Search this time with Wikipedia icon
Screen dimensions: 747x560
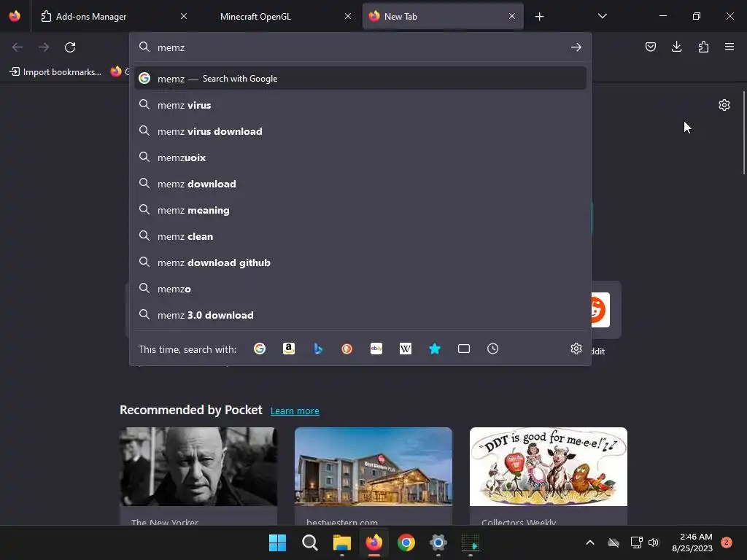406,349
